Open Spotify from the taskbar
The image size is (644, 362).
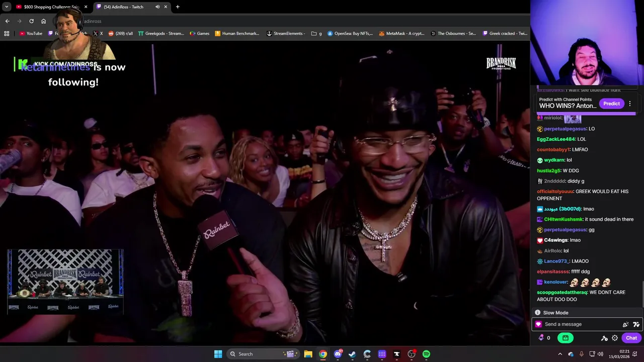point(426,354)
